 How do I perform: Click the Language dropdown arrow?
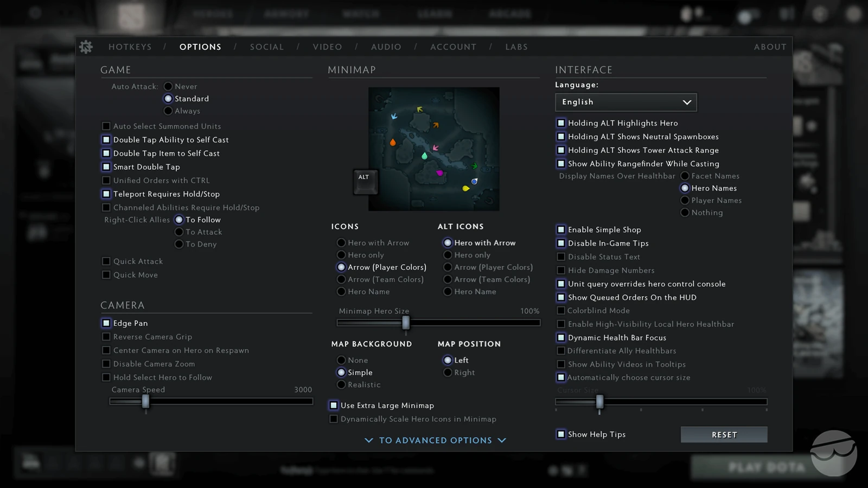tap(687, 102)
